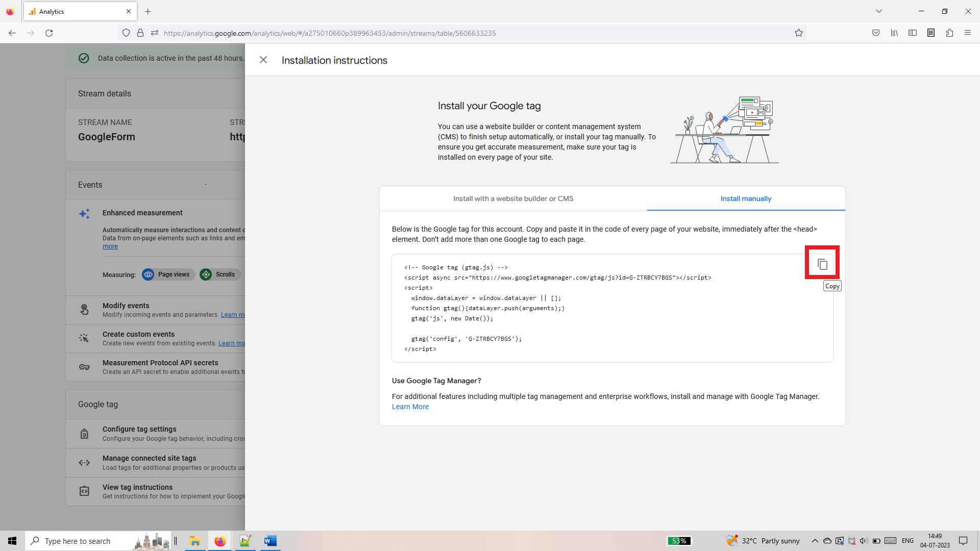Viewport: 980px width, 551px height.
Task: Switch to Install manually tab
Action: [746, 198]
